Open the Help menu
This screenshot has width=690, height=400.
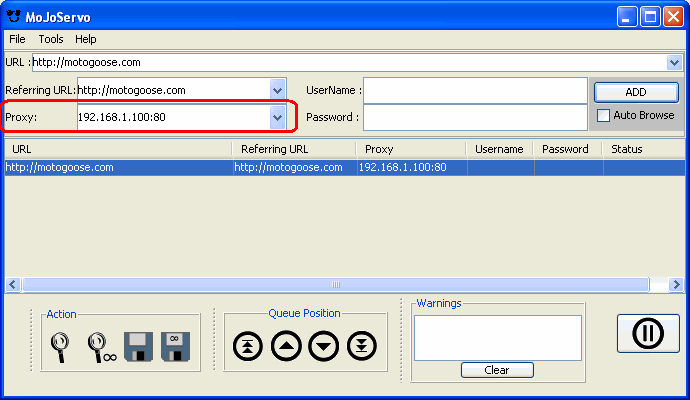tap(85, 39)
